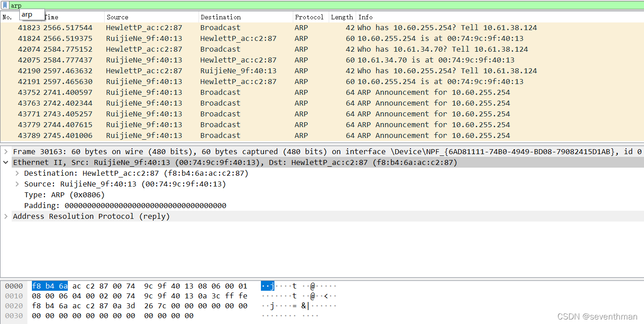The height and width of the screenshot is (324, 644).
Task: Select packet 43771 row
Action: pyautogui.click(x=322, y=114)
